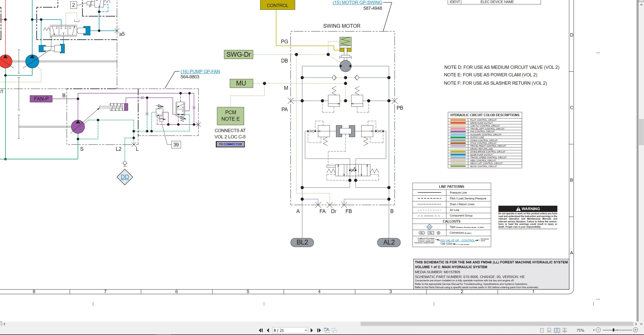Click callout number 39 box
This screenshot has height=335, width=644.
(x=176, y=145)
